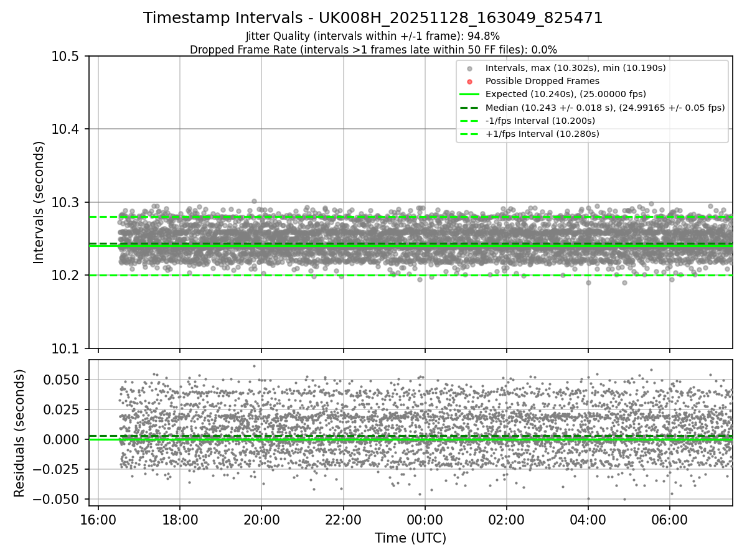Click the 06:00 time axis tick label
The width and height of the screenshot is (747, 560).
click(669, 518)
